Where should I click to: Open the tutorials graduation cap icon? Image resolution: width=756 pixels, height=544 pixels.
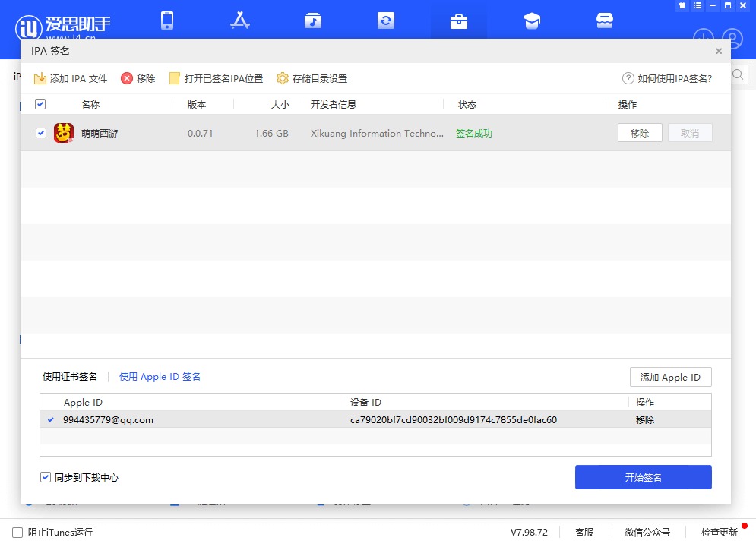click(x=532, y=21)
